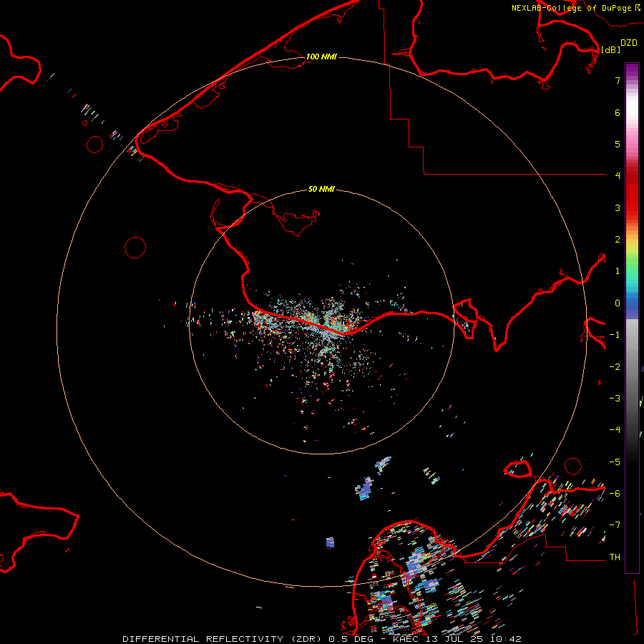
Task: Click the 0 value on the color scale
Action: click(x=618, y=303)
